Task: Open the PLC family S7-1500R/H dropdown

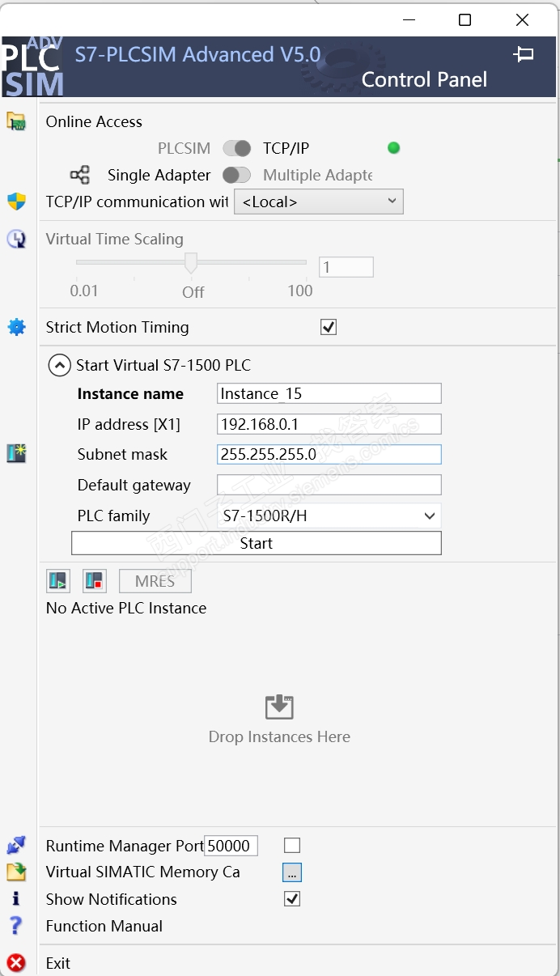Action: 329,516
